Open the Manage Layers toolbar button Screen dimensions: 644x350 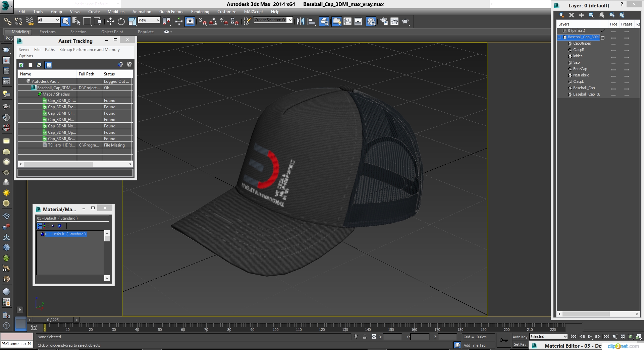point(324,21)
